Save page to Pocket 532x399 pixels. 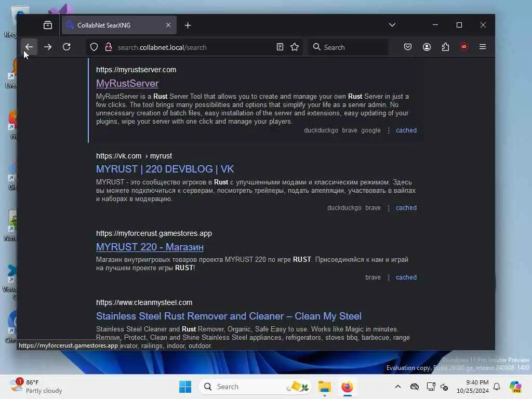[408, 47]
